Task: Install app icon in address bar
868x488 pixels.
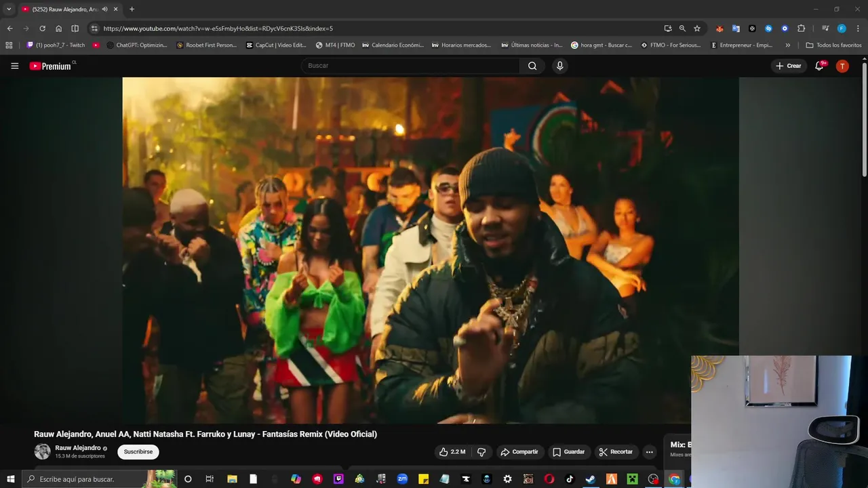Action: pyautogui.click(x=668, y=28)
